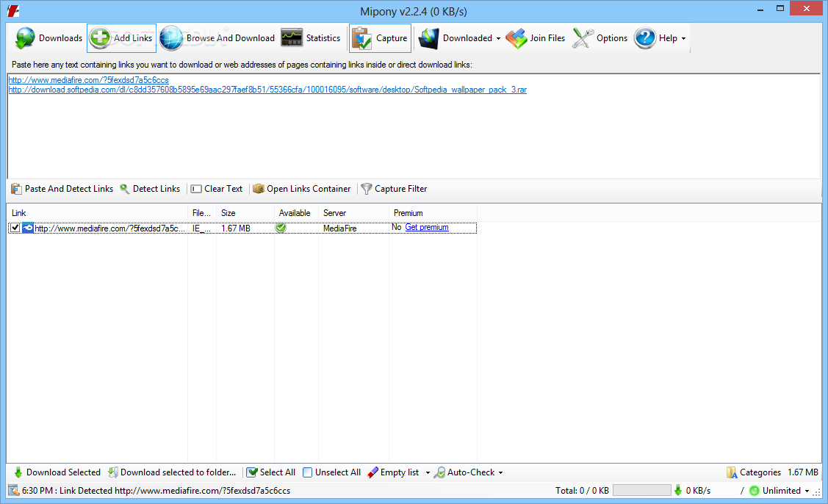The height and width of the screenshot is (504, 828).
Task: Click the Categories folder icon
Action: 732,472
